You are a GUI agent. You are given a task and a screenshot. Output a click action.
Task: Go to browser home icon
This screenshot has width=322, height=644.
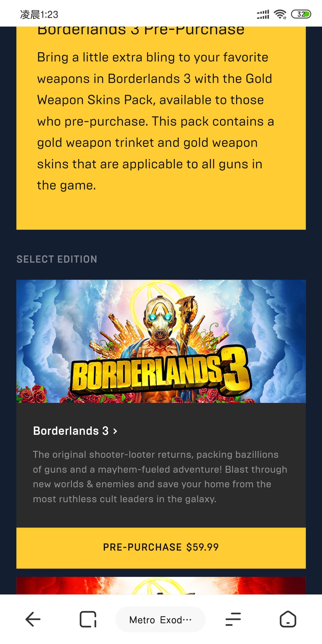tap(288, 619)
